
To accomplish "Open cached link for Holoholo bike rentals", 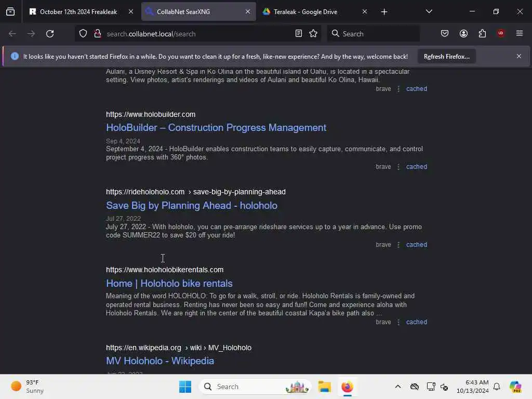I will 417,322.
